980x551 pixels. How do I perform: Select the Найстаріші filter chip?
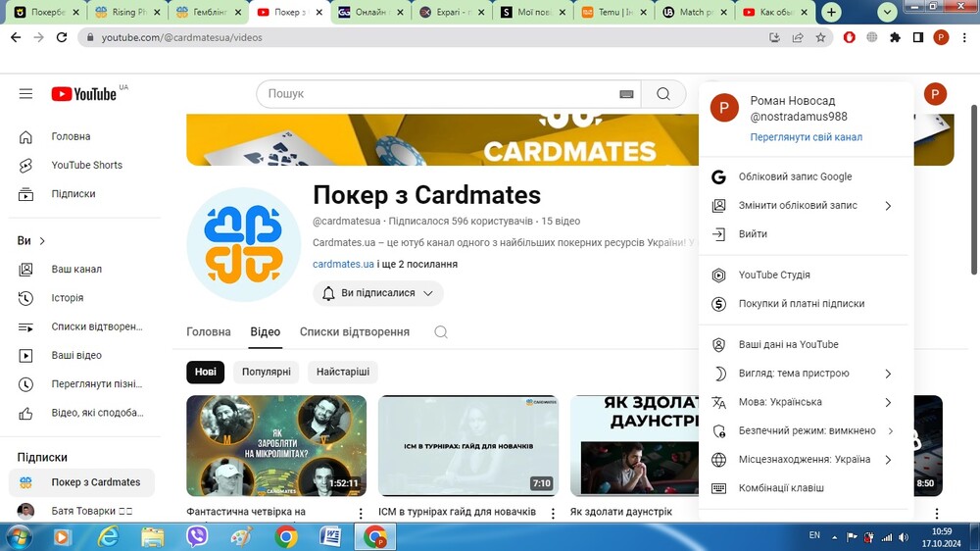tap(342, 373)
